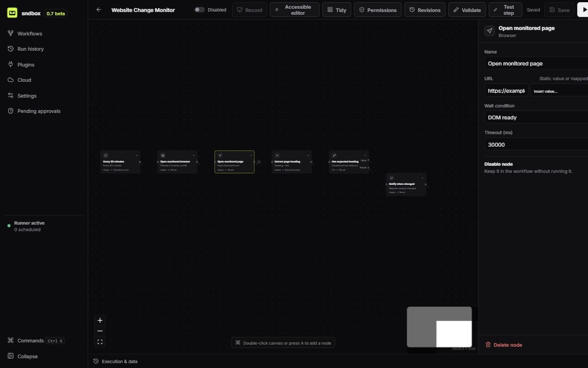The height and width of the screenshot is (368, 588).
Task: Select the 'Extract page heading' node
Action: click(x=292, y=162)
